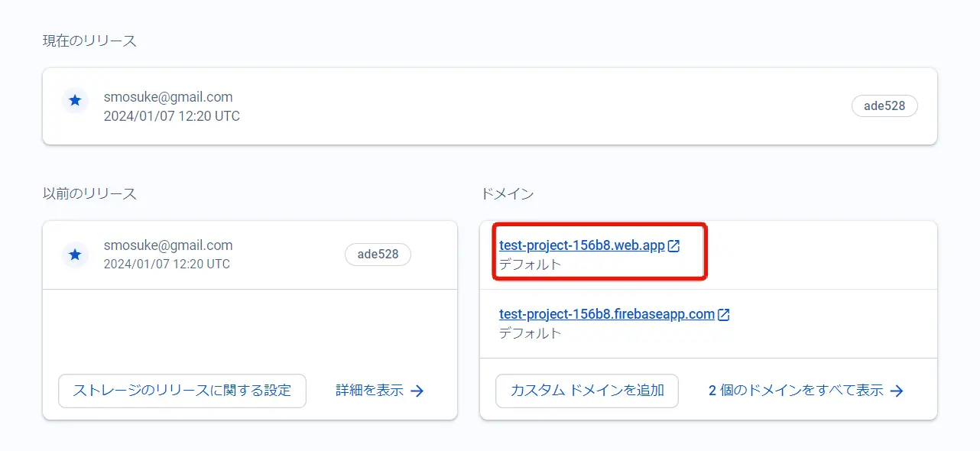Follow the 詳細を表示 link
The width and height of the screenshot is (980, 451).
[x=369, y=391]
